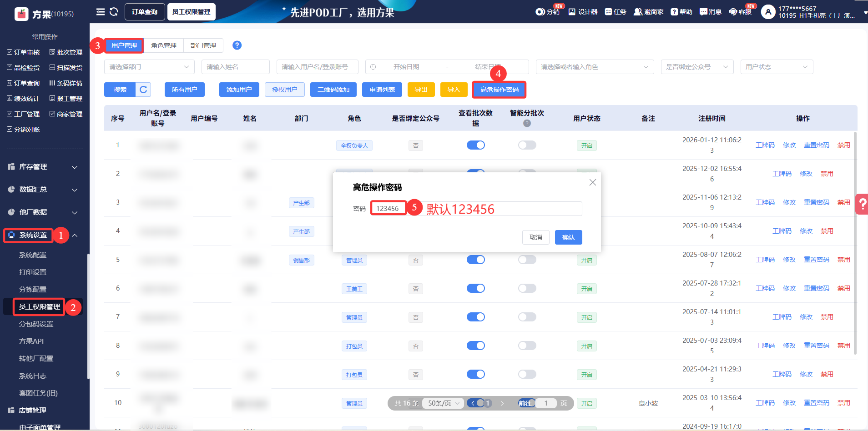
Task: Switch to 用户管理 tab
Action: pos(124,45)
